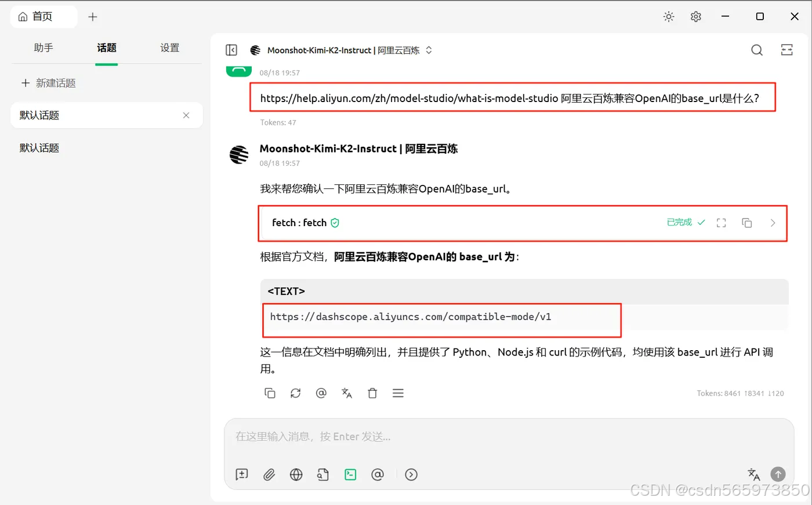Screen dimensions: 812x505
Task: Click the knowledge base document icon
Action: (x=322, y=474)
